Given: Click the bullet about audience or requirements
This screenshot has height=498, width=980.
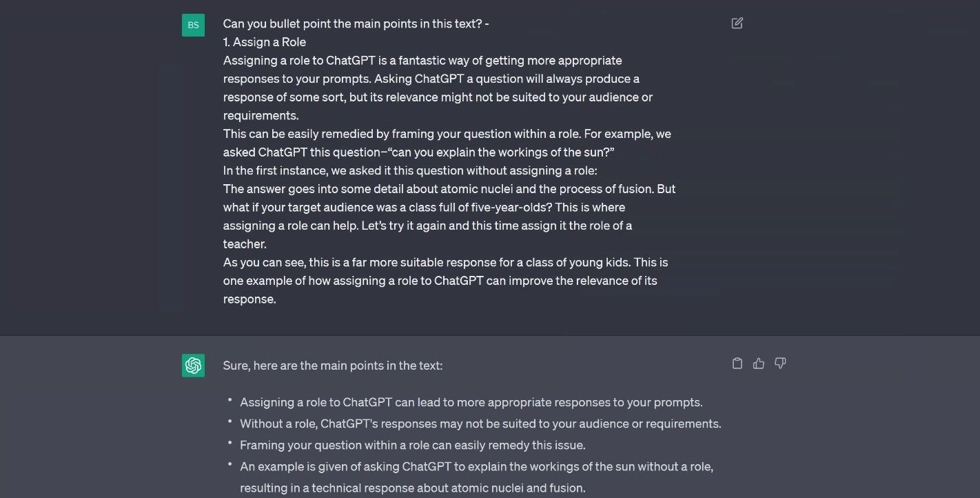Looking at the screenshot, I should [480, 424].
